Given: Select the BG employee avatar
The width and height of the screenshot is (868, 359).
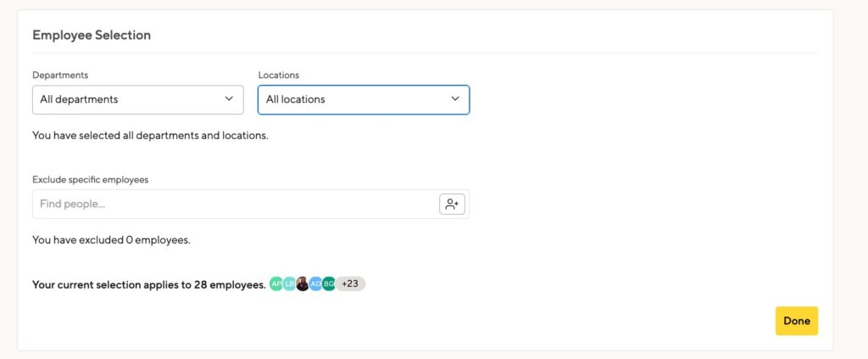Looking at the screenshot, I should coord(329,283).
